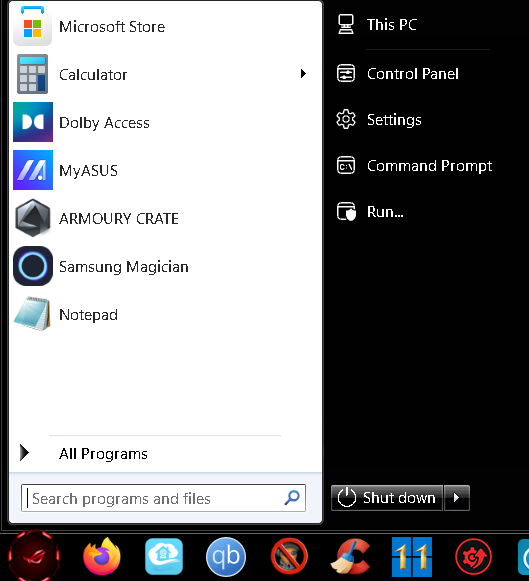Open the MyASUS application
This screenshot has width=529, height=581.
click(x=165, y=170)
